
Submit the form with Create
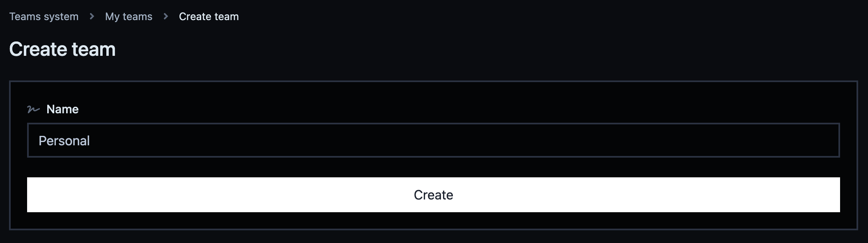point(433,195)
